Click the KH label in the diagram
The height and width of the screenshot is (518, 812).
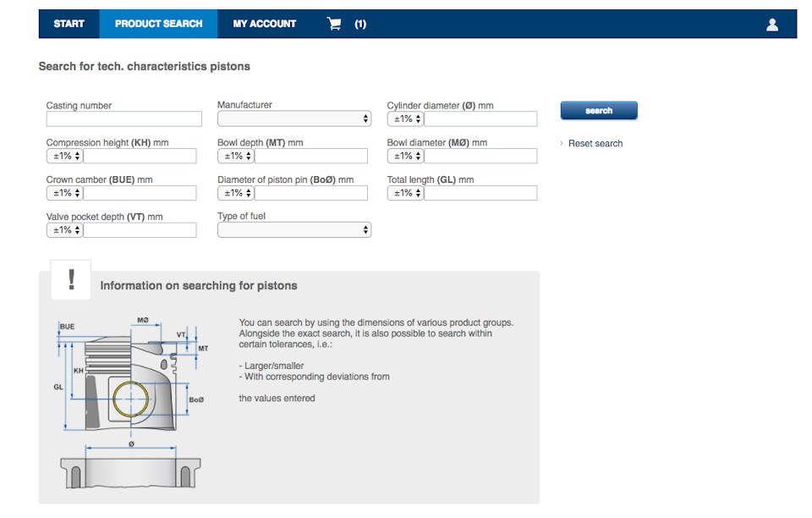(x=78, y=371)
